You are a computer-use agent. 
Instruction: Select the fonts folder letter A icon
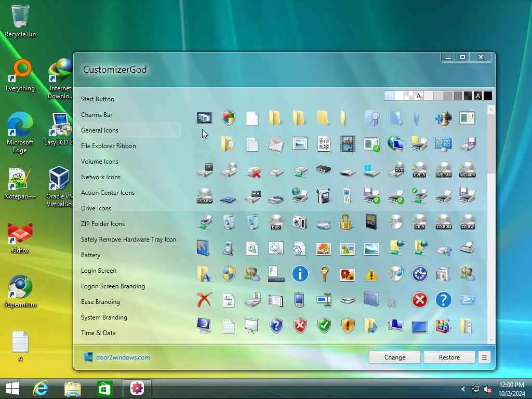tap(204, 274)
